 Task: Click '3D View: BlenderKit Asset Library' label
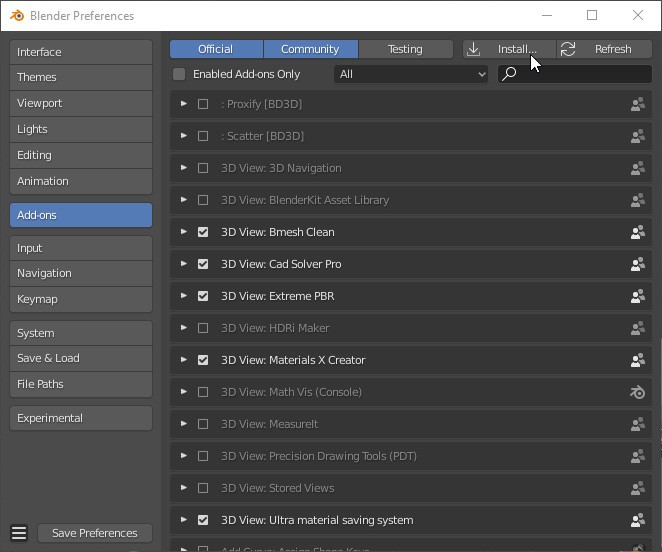(305, 200)
